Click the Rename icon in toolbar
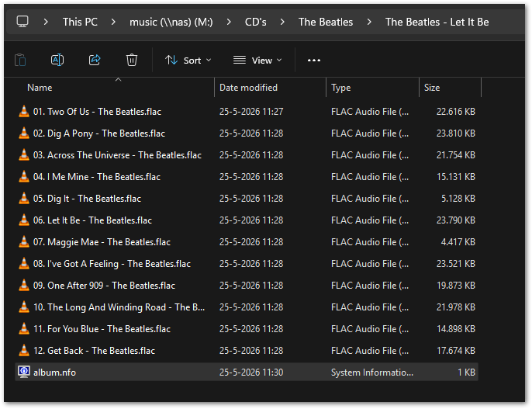The width and height of the screenshot is (532, 409). (57, 60)
